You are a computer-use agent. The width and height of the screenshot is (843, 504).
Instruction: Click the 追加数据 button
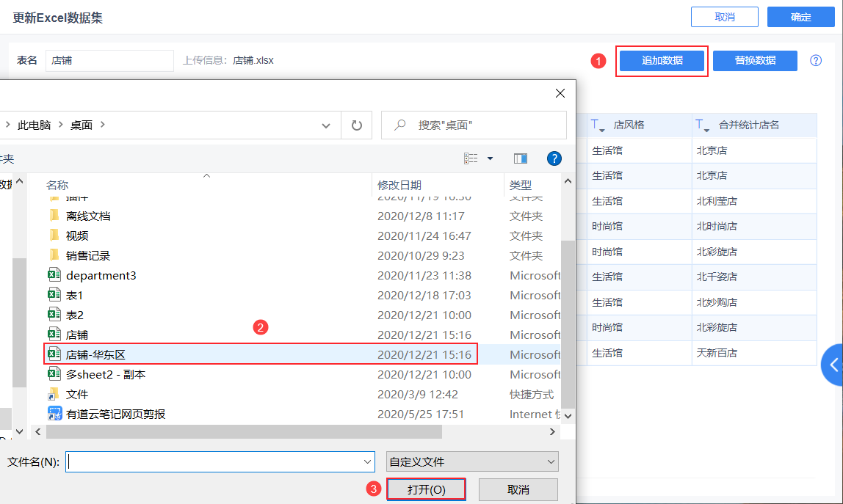pyautogui.click(x=662, y=61)
